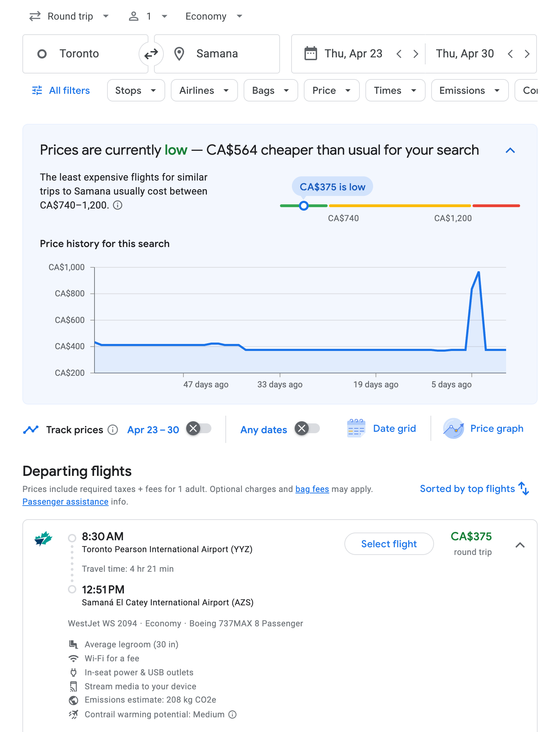Enable price tracking for Apr 23–30
This screenshot has height=732, width=560.
tap(199, 429)
